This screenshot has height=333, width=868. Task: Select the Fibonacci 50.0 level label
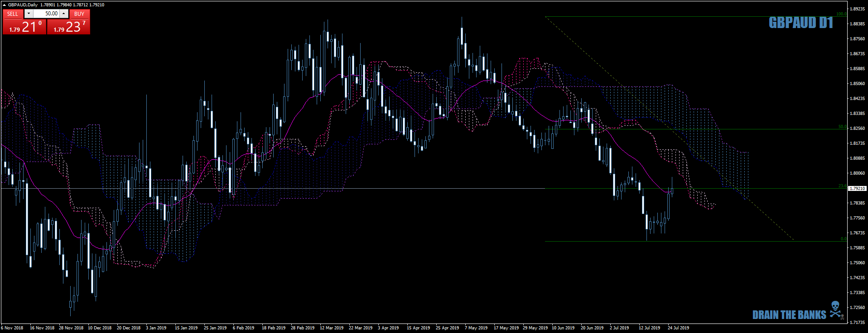tap(842, 127)
